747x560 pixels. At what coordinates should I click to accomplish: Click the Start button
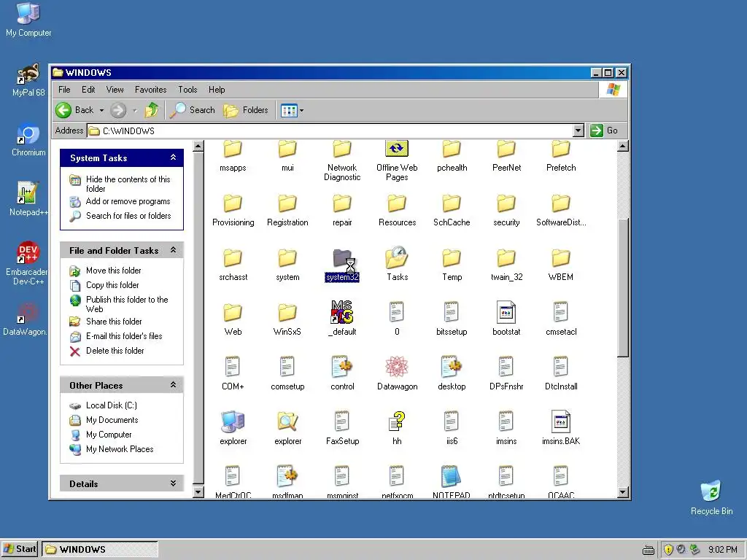click(x=20, y=549)
